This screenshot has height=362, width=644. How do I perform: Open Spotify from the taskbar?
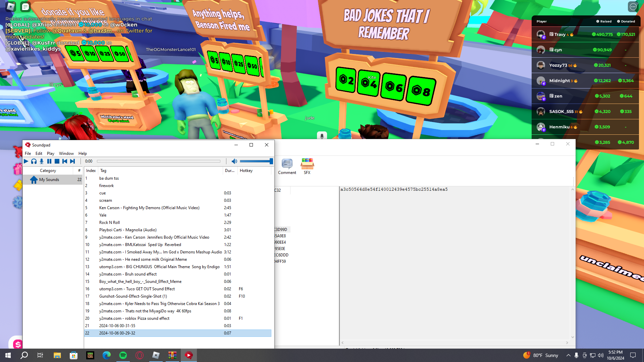[x=123, y=355]
